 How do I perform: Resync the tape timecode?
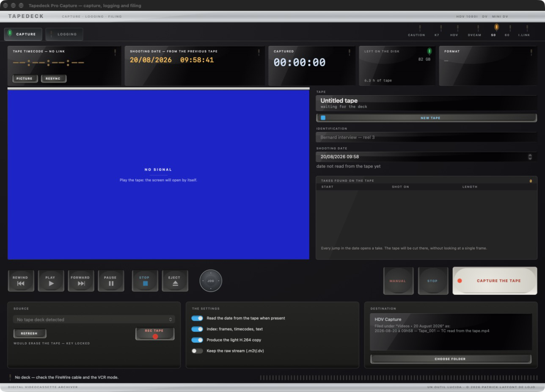click(x=53, y=79)
